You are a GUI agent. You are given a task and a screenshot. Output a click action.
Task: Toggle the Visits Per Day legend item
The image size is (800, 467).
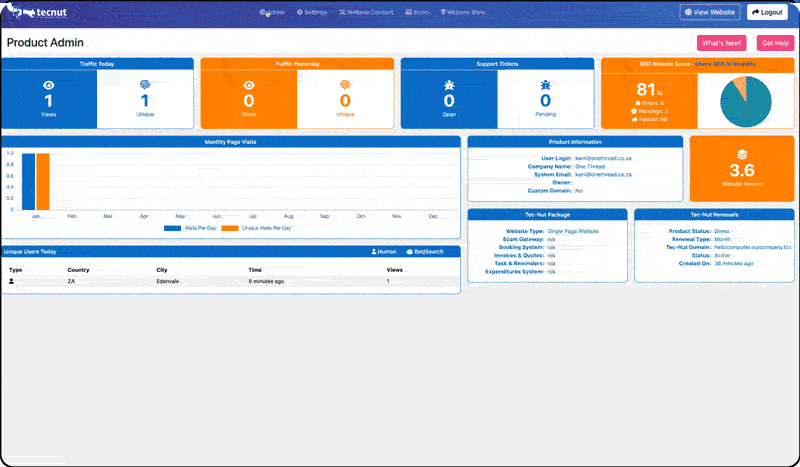pos(190,228)
